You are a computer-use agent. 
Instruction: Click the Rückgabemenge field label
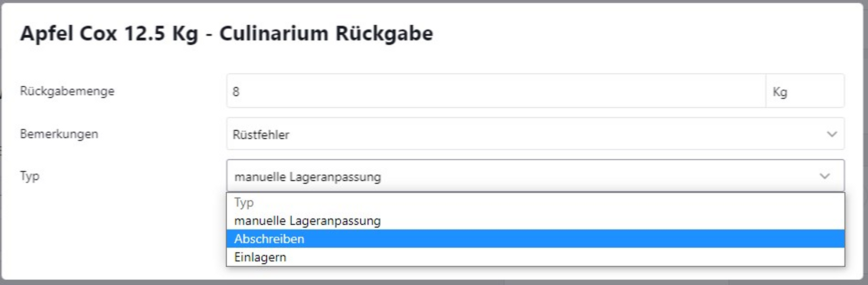tap(67, 91)
